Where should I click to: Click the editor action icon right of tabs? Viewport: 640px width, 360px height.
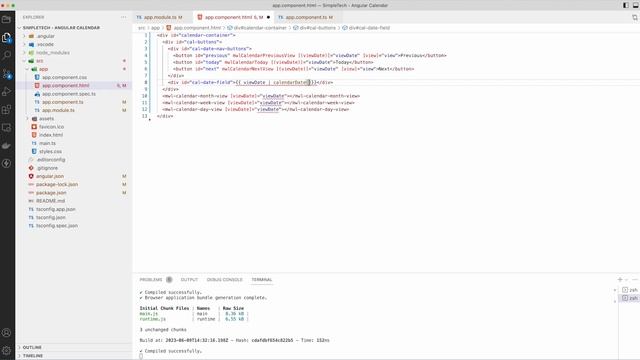(x=635, y=17)
